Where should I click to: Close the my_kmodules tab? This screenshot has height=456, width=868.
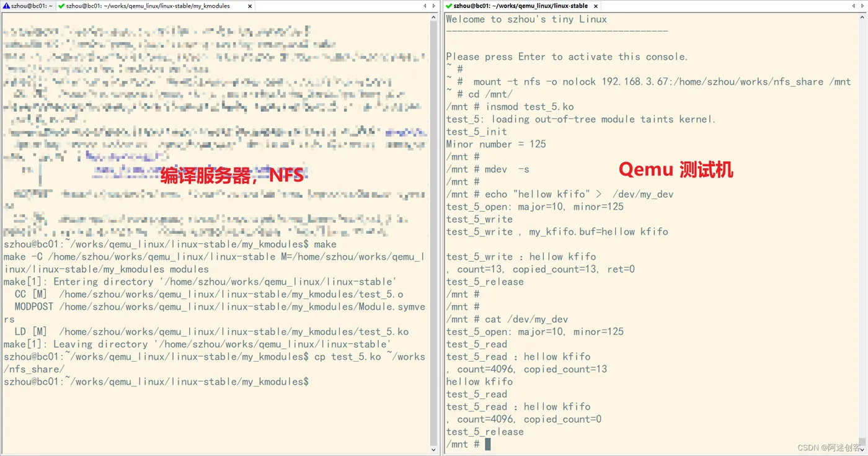(250, 6)
